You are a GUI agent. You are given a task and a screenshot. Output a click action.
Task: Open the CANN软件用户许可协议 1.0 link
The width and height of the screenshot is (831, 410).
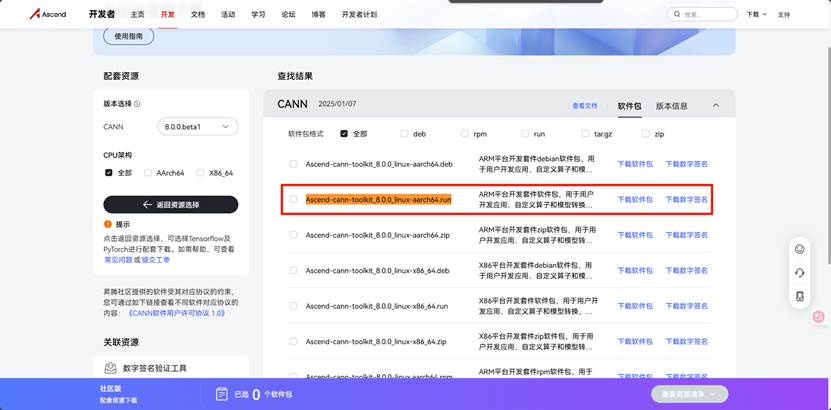pos(176,313)
